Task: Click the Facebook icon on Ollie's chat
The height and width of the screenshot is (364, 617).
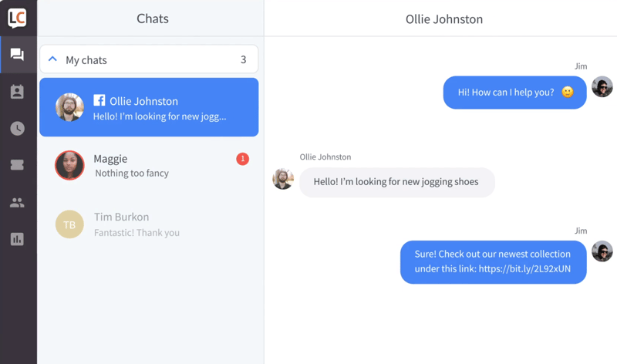Action: tap(99, 100)
